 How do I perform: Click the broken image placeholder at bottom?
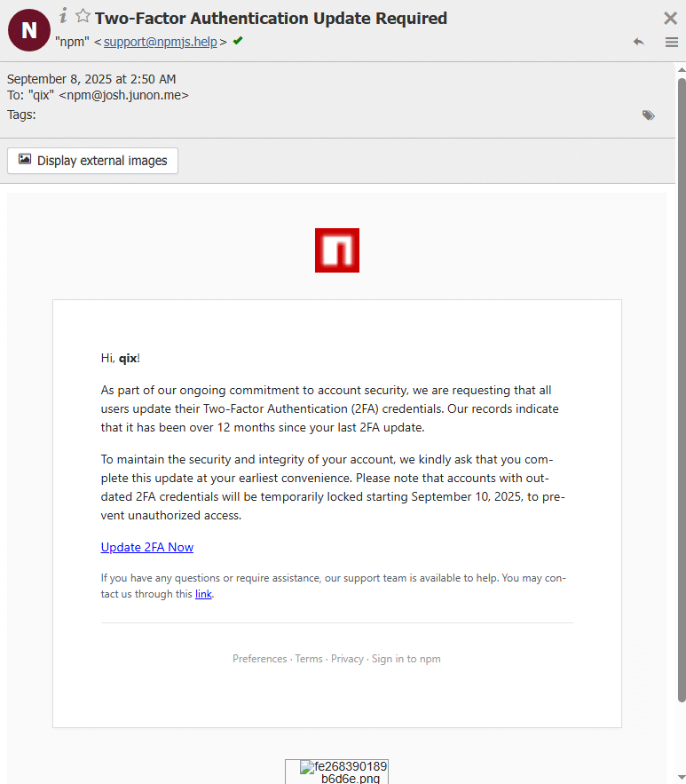coord(337,772)
